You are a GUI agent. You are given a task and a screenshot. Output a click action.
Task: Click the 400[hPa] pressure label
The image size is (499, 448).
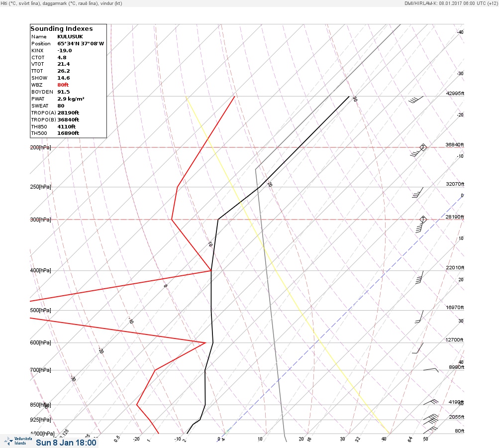[40, 270]
